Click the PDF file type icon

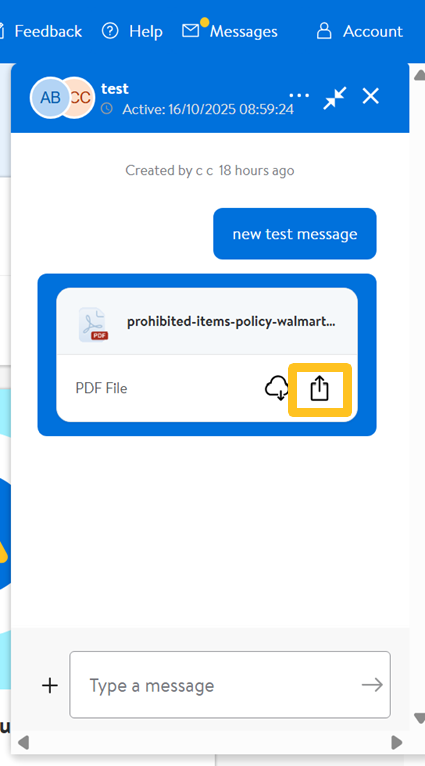point(93,324)
